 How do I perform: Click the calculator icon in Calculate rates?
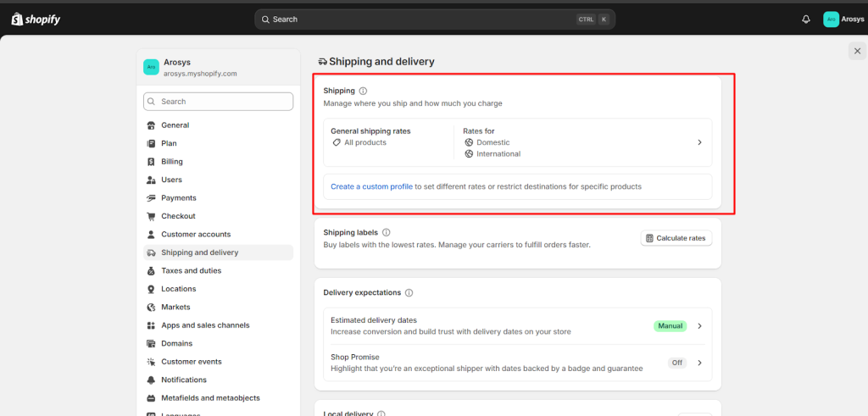[x=649, y=239]
